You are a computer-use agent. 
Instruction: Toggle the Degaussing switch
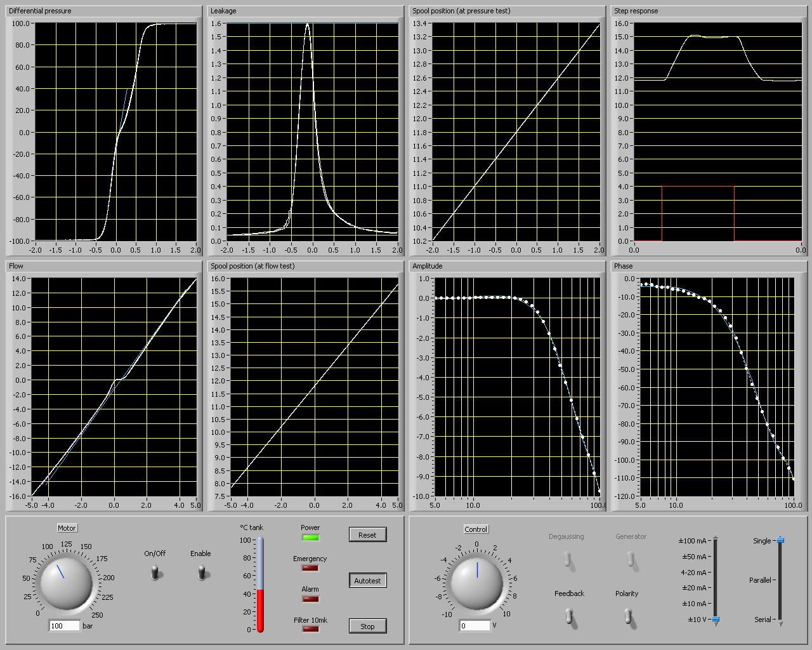coord(566,559)
